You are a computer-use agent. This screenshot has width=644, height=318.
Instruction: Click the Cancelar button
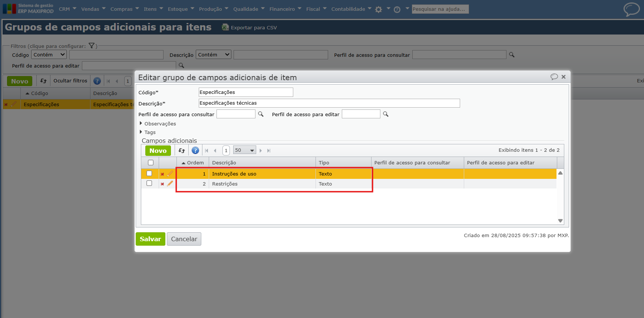[x=184, y=239]
